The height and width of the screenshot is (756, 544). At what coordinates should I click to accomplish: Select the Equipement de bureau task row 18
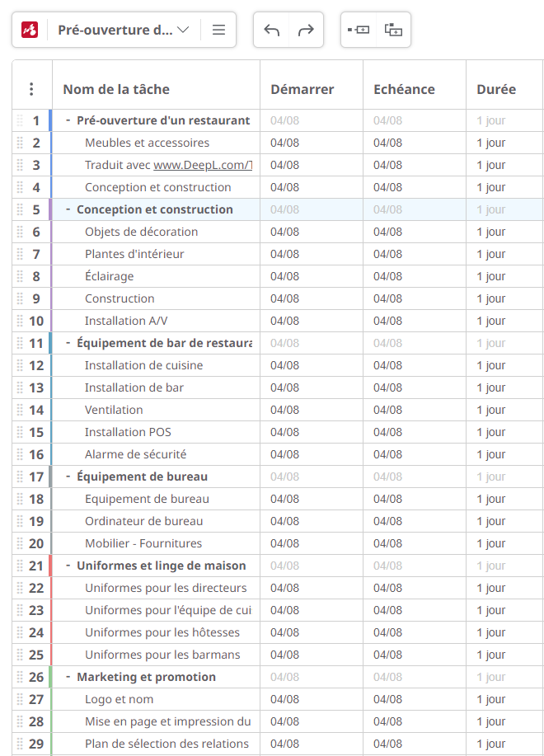(147, 499)
